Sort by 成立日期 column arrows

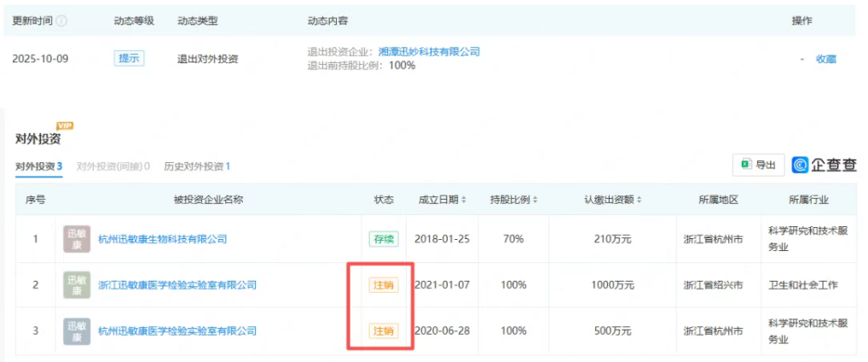464,201
